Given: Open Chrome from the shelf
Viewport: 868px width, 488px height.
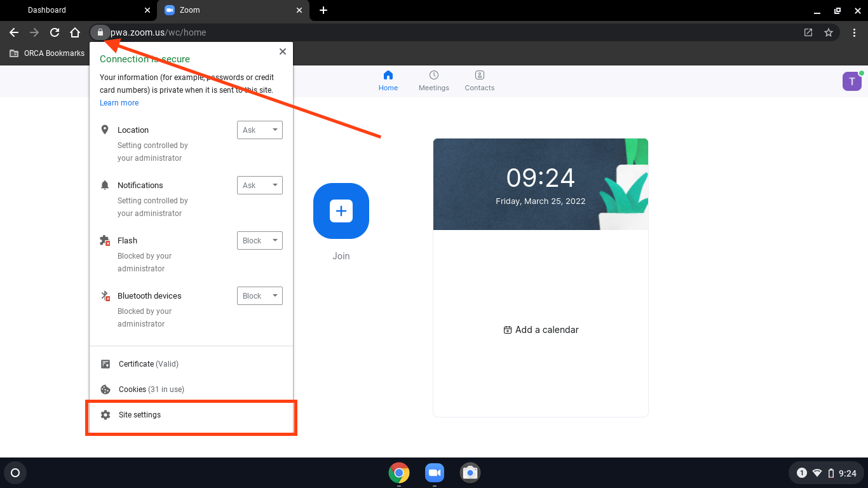Looking at the screenshot, I should 399,473.
